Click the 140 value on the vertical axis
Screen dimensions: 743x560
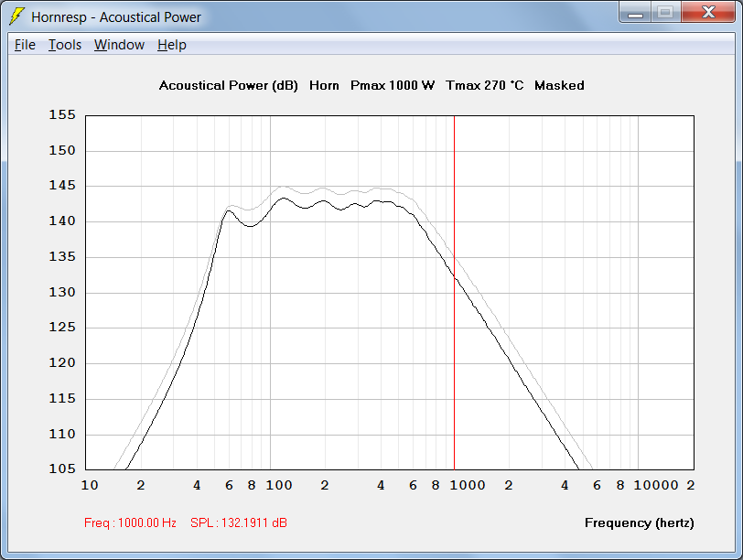(x=62, y=221)
